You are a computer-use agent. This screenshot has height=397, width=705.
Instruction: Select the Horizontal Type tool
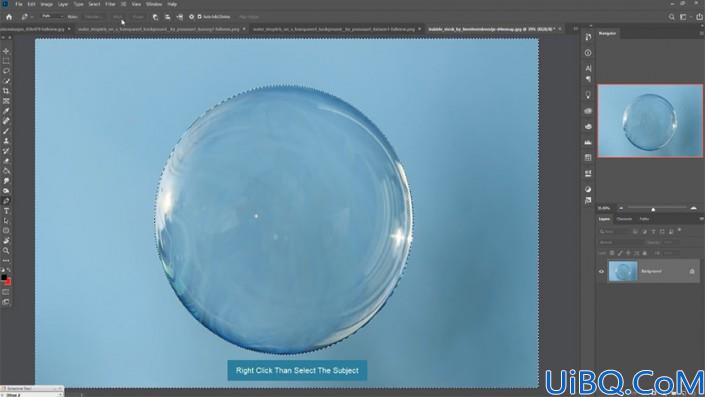click(x=6, y=211)
